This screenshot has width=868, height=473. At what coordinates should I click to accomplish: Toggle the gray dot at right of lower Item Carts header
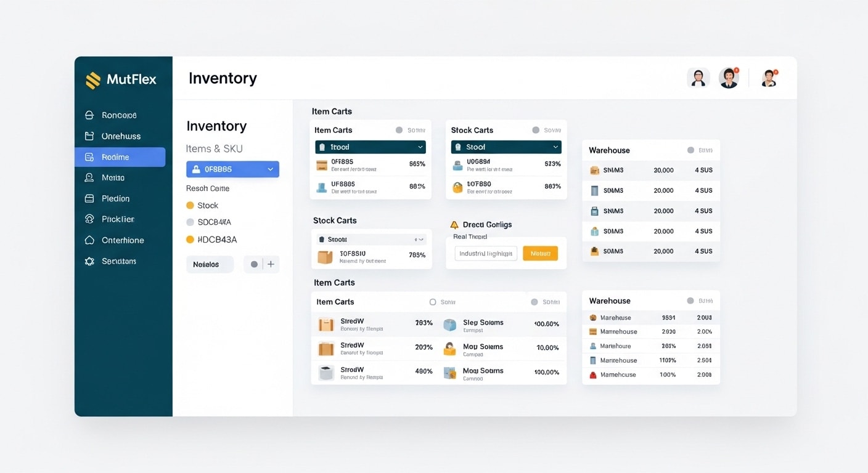[534, 302]
